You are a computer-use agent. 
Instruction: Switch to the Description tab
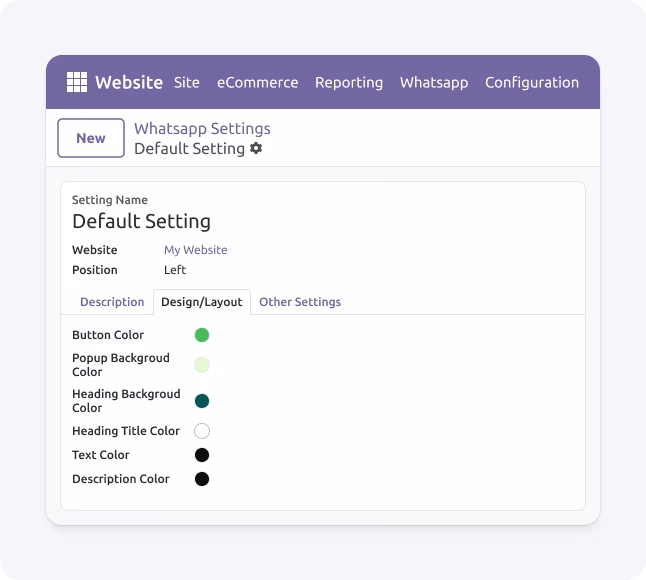(x=112, y=302)
